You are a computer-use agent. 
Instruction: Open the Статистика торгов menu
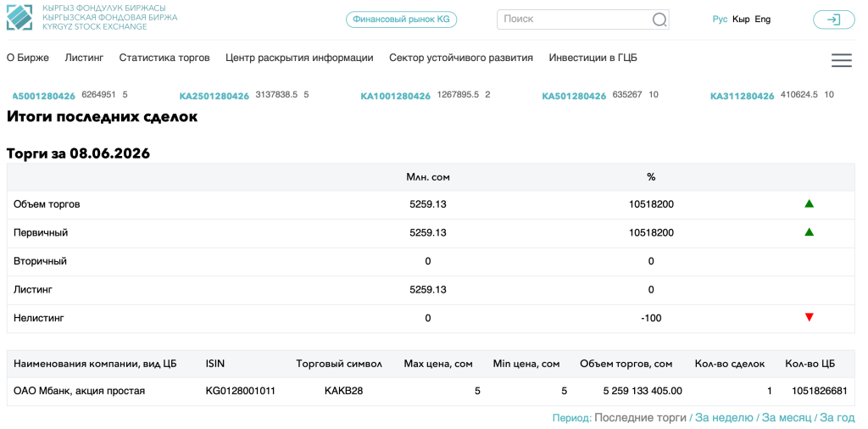pos(164,58)
